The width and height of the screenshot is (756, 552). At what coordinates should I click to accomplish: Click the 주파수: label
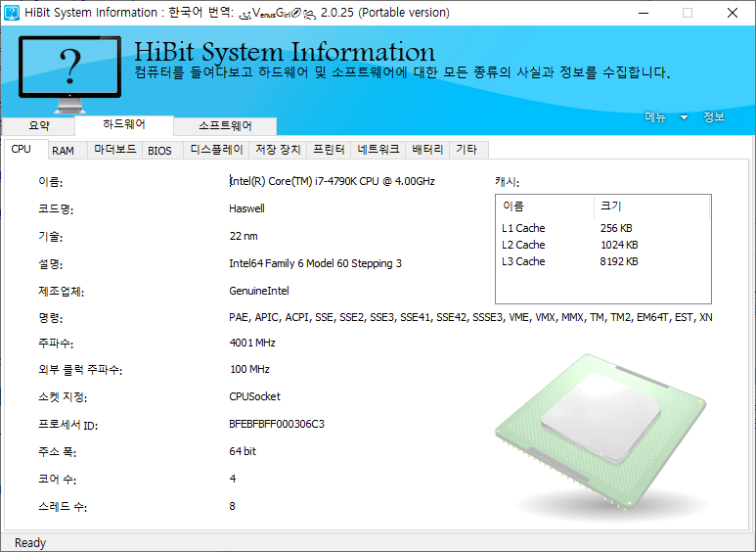[56, 345]
